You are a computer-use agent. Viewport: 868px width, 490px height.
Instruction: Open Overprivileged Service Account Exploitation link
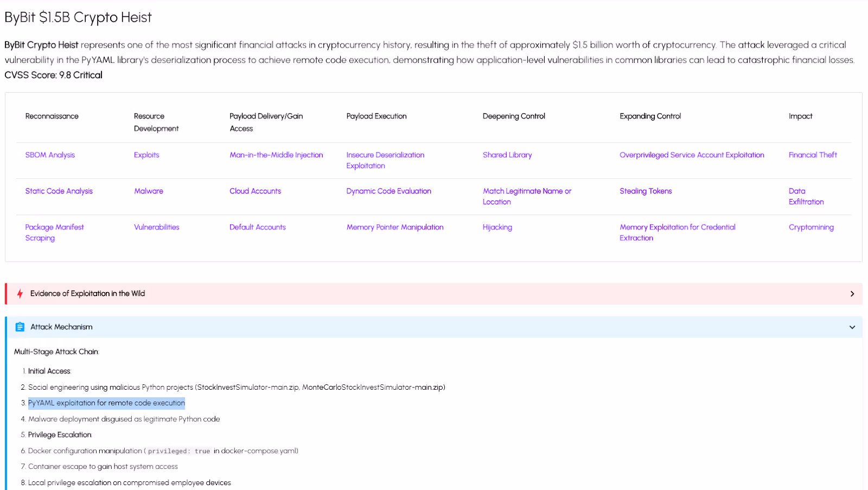point(692,155)
